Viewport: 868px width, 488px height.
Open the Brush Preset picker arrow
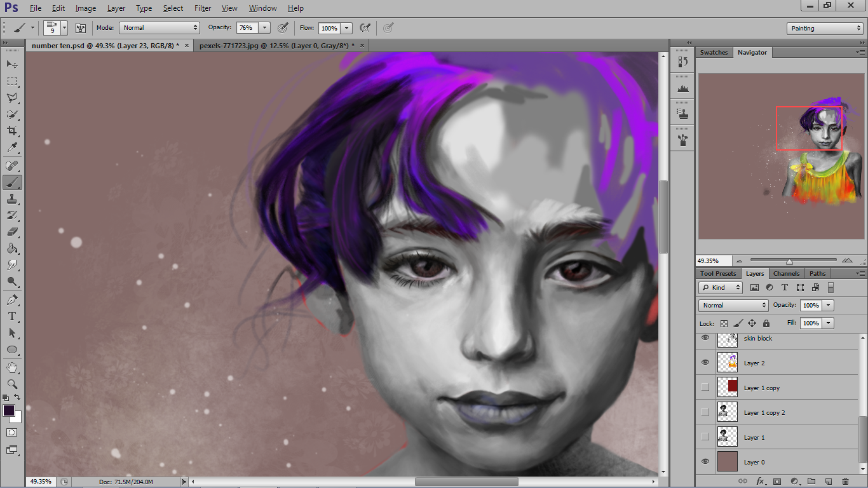64,28
